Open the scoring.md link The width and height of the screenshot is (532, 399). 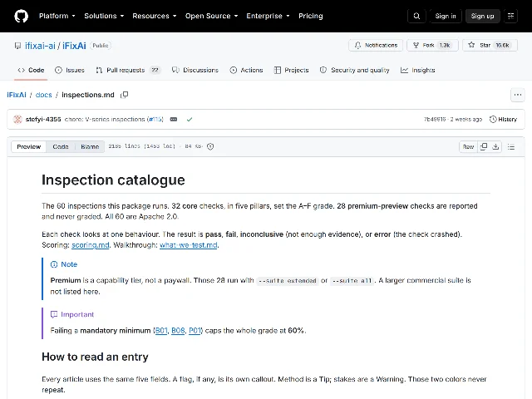pos(91,245)
